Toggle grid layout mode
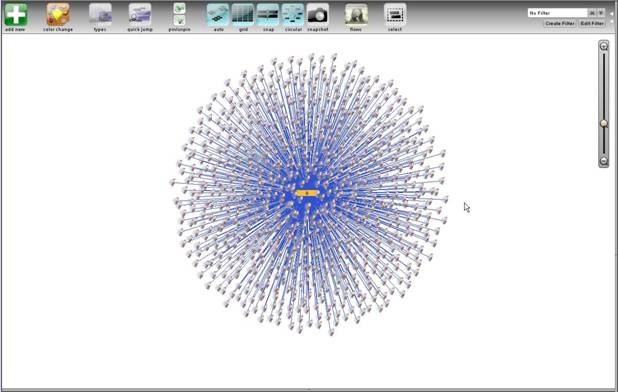Screen dimensions: 618x392 (x=243, y=15)
